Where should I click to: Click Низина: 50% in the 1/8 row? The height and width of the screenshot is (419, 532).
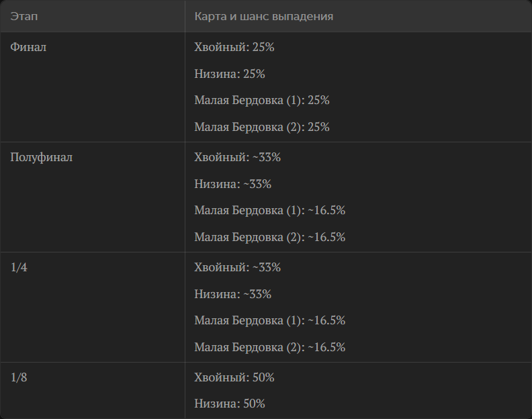(x=230, y=404)
